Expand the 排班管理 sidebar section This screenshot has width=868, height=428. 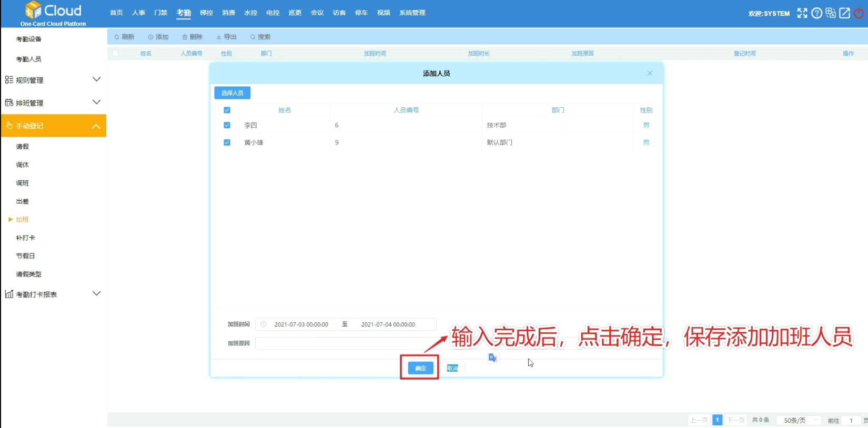click(53, 103)
